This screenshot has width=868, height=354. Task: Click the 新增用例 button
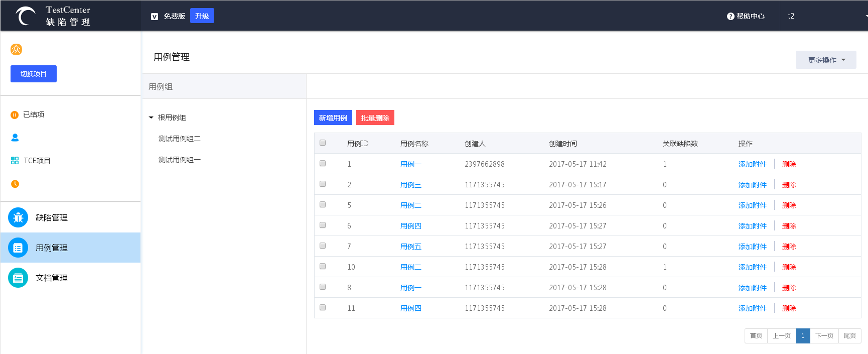(x=333, y=117)
